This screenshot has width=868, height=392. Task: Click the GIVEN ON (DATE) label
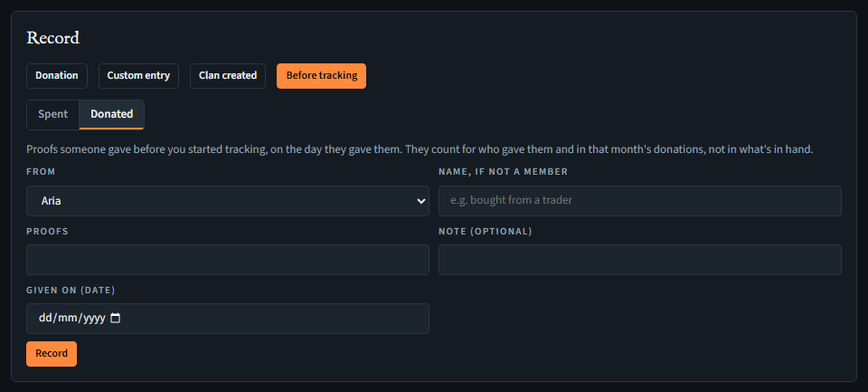point(71,290)
